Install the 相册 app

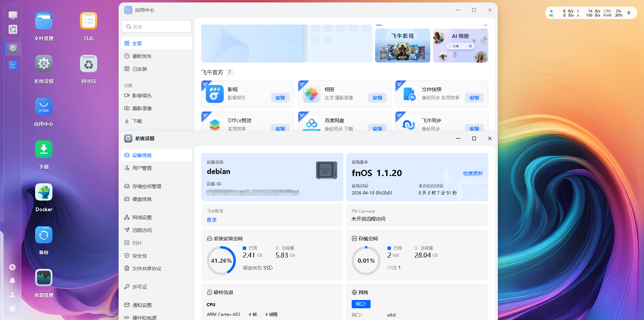pos(378,98)
